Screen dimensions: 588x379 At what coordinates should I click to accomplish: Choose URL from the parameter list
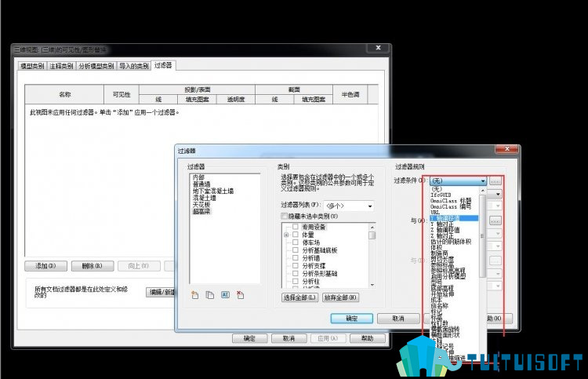[435, 213]
